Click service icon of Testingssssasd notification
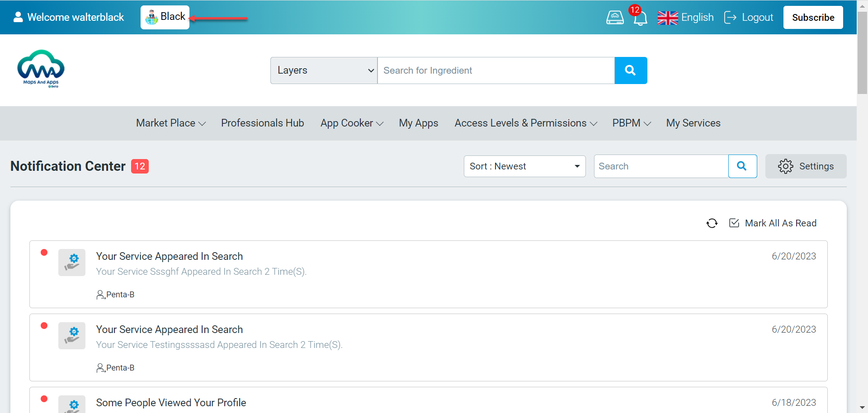The width and height of the screenshot is (868, 413). pyautogui.click(x=72, y=336)
